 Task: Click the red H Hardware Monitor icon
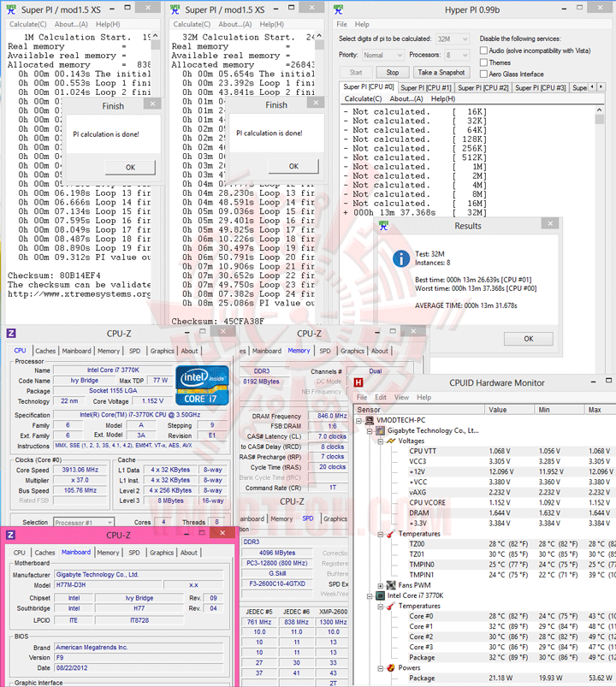pyautogui.click(x=358, y=382)
